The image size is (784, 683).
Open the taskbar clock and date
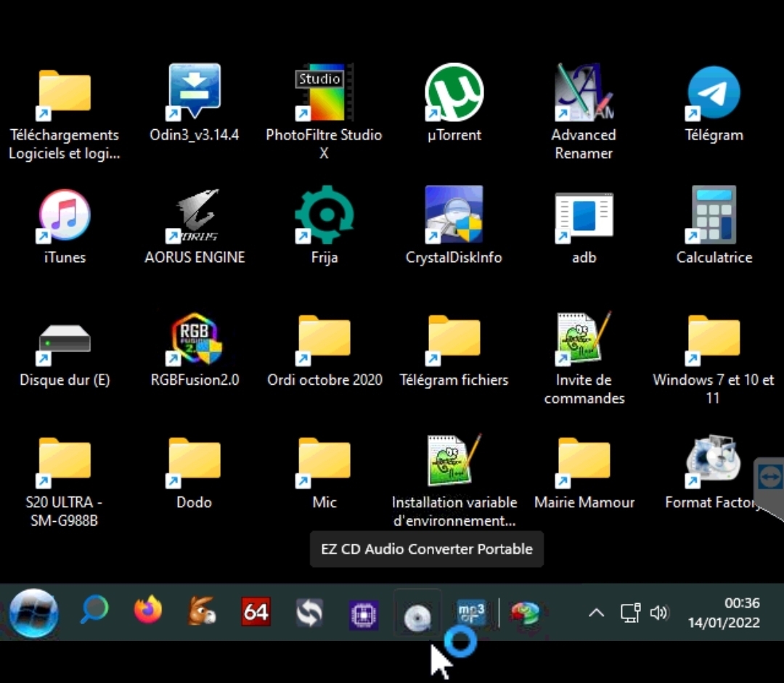[x=723, y=613]
